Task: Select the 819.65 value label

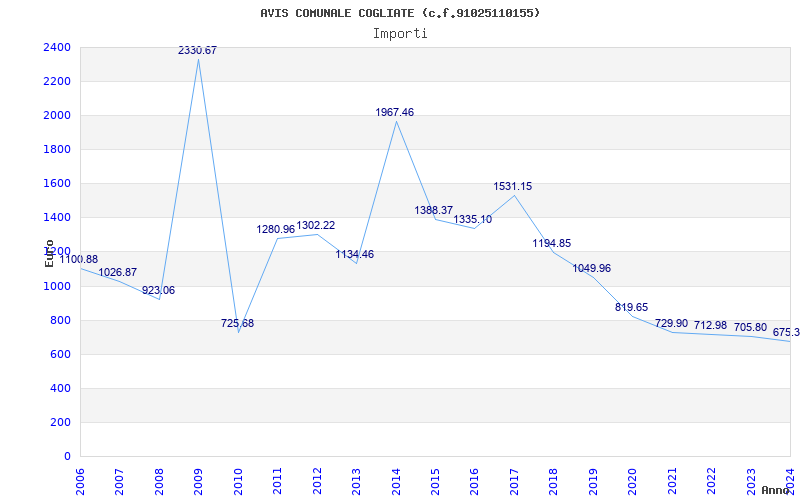Action: [x=632, y=308]
